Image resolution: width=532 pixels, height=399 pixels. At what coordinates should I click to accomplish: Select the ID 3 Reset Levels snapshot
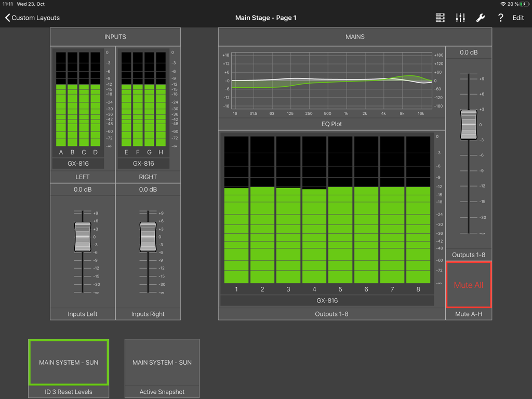point(68,362)
